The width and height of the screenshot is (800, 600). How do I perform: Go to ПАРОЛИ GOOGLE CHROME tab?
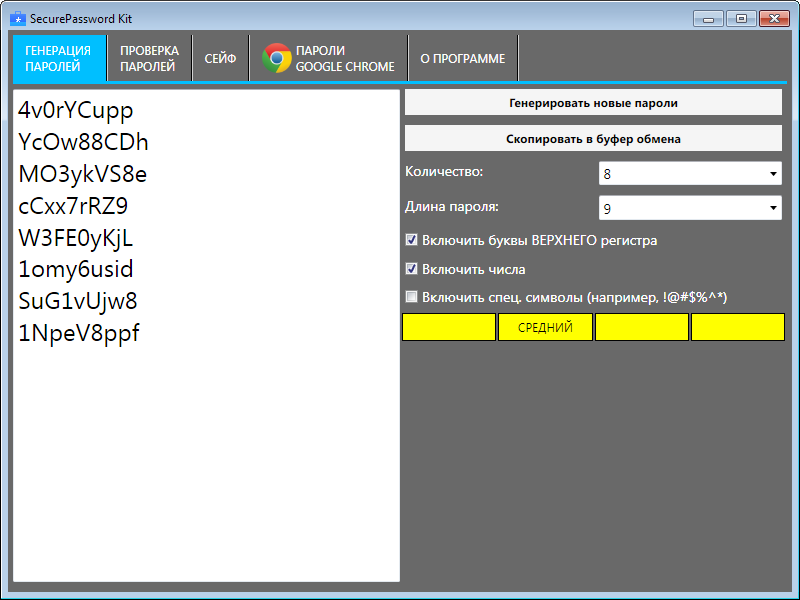[329, 58]
